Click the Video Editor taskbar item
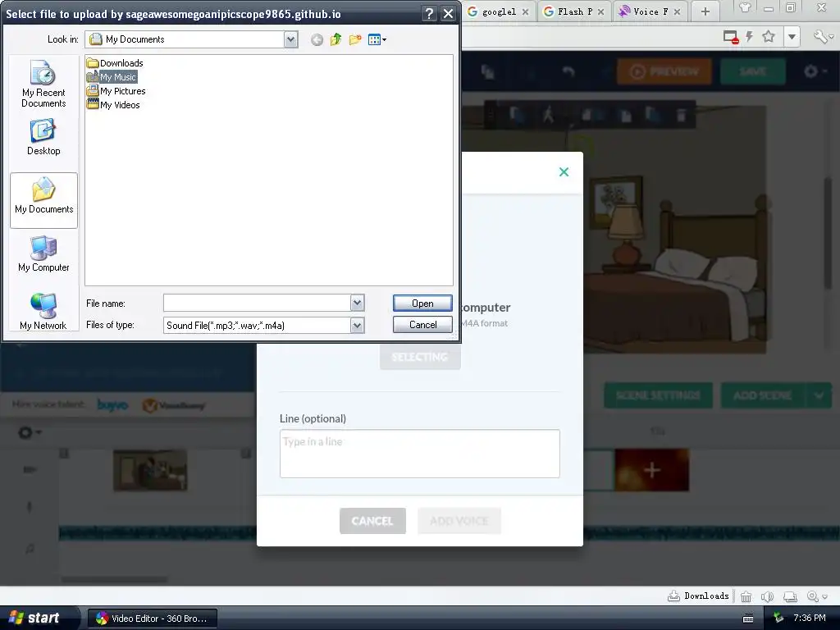This screenshot has width=840, height=630. [152, 619]
